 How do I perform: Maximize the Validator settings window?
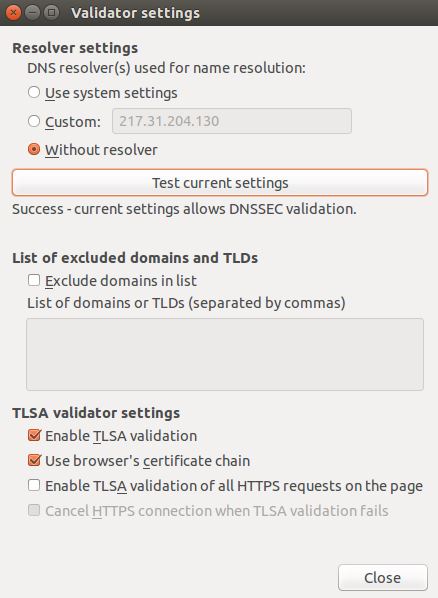pyautogui.click(x=52, y=13)
